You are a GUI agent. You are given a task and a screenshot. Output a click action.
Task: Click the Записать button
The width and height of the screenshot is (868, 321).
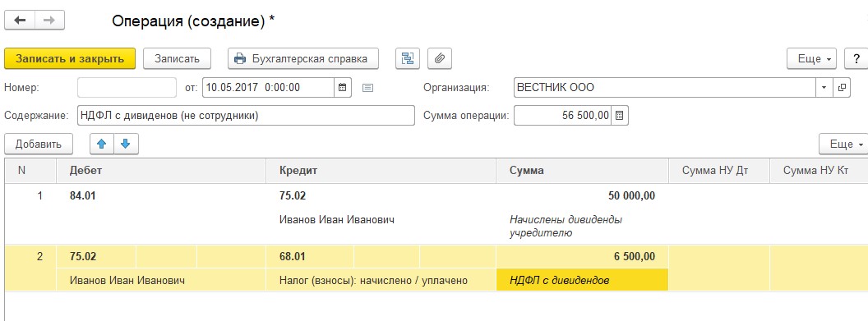click(x=178, y=58)
